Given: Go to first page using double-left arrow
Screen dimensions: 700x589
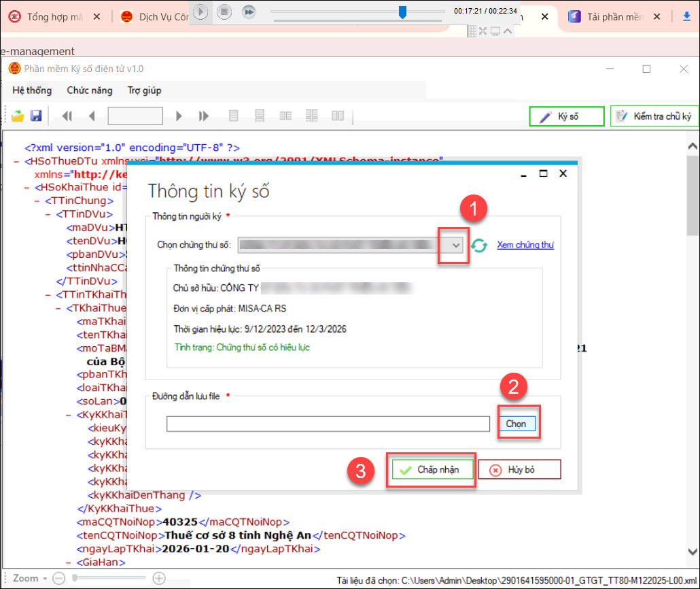Looking at the screenshot, I should pos(67,116).
